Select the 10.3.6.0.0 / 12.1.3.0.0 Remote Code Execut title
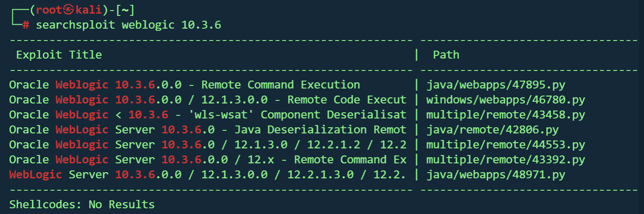This screenshot has width=644, height=214. pyautogui.click(x=207, y=100)
